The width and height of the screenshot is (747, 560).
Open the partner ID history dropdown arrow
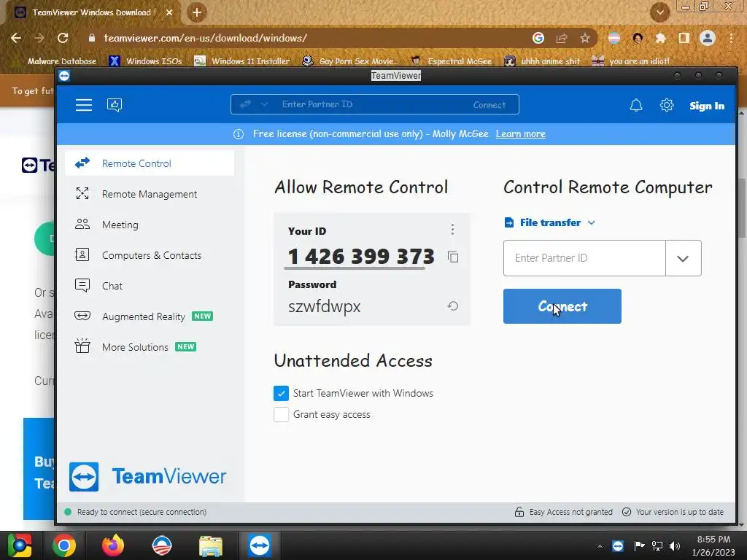tap(683, 258)
